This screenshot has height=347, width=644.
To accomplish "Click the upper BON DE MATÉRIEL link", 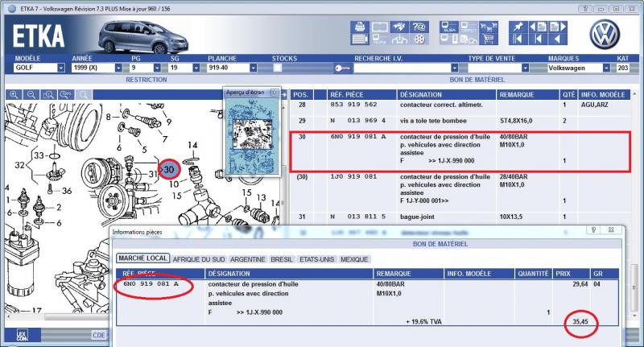I will 477,80.
